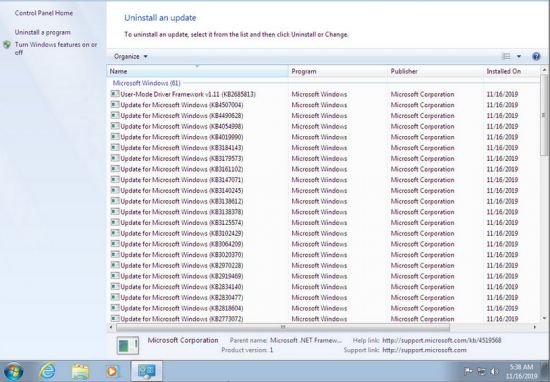Image resolution: width=550 pixels, height=382 pixels.
Task: Click the shield icon beside Turn Windows features
Action: coord(7,45)
